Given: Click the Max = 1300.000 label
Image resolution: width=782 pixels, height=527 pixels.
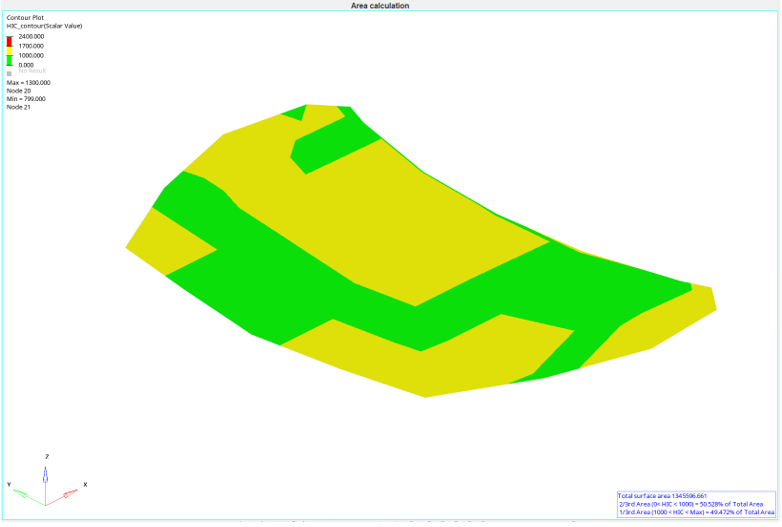Looking at the screenshot, I should 28,83.
